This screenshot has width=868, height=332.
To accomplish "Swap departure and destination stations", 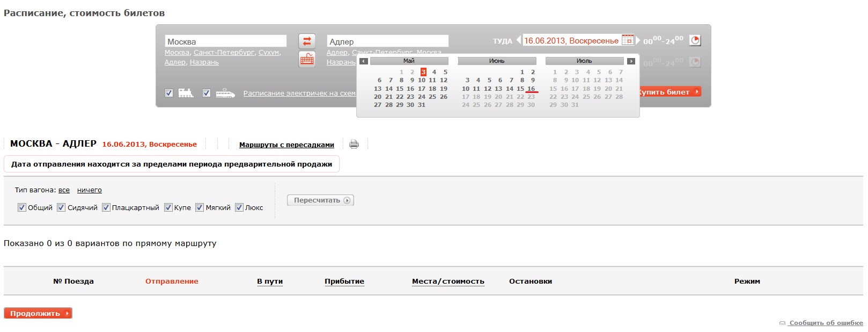I will (307, 41).
